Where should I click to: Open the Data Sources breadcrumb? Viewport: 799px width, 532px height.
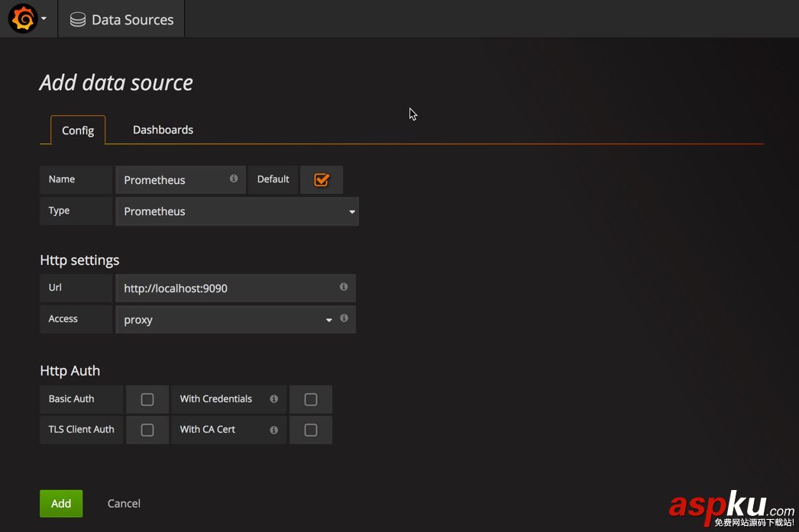pos(121,19)
